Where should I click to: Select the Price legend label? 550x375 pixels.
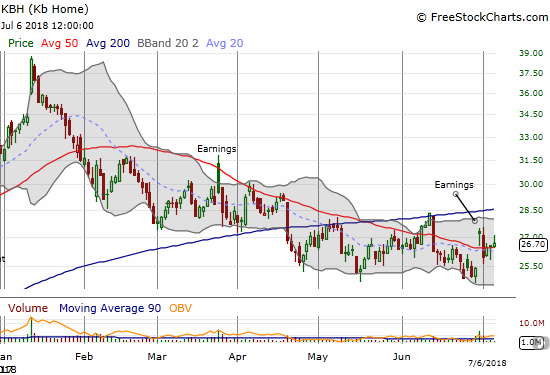[21, 43]
